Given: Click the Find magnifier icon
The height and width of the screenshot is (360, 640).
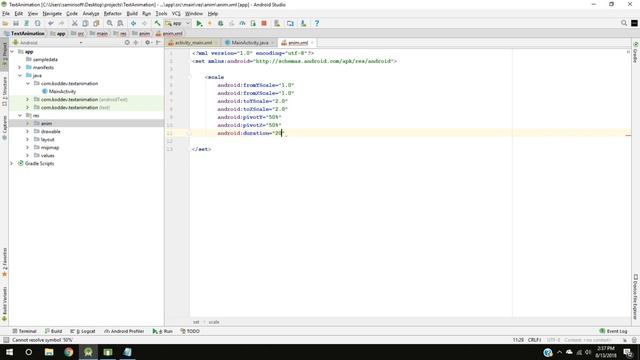Looking at the screenshot, I should tap(110, 23).
